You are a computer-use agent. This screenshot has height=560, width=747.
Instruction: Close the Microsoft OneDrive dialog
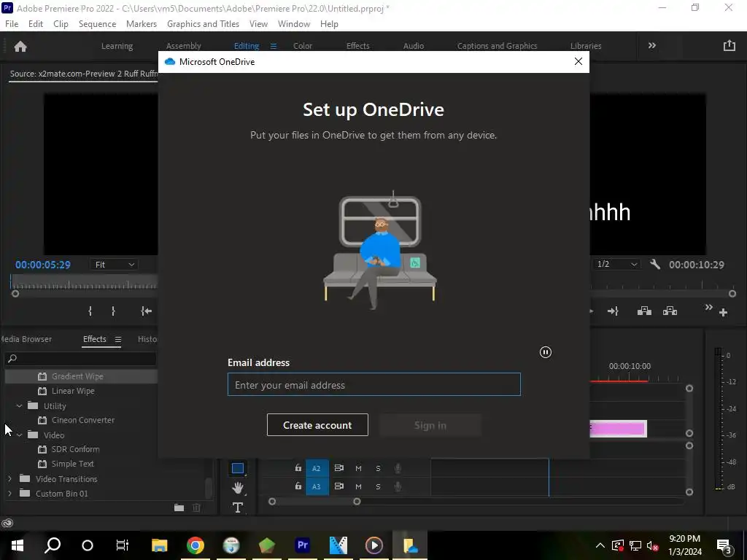[578, 62]
